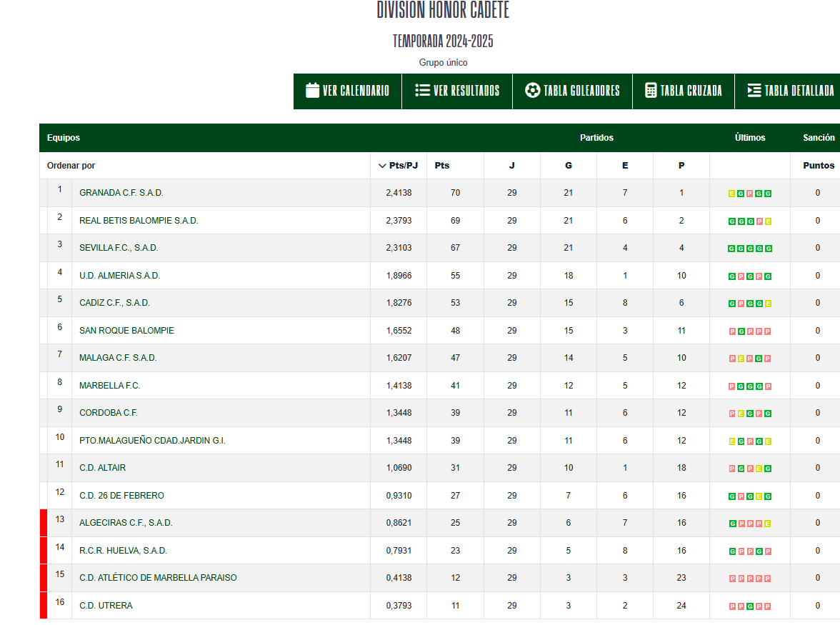840x625 pixels.
Task: Open MALAGA C.F. S.A.D. team link
Action: click(118, 358)
